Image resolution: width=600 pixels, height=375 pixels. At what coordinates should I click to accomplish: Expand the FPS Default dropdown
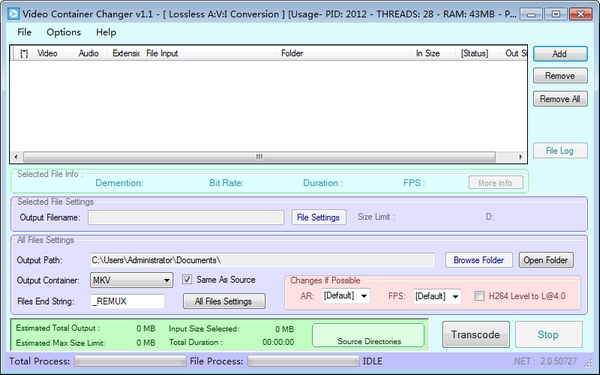coord(437,296)
